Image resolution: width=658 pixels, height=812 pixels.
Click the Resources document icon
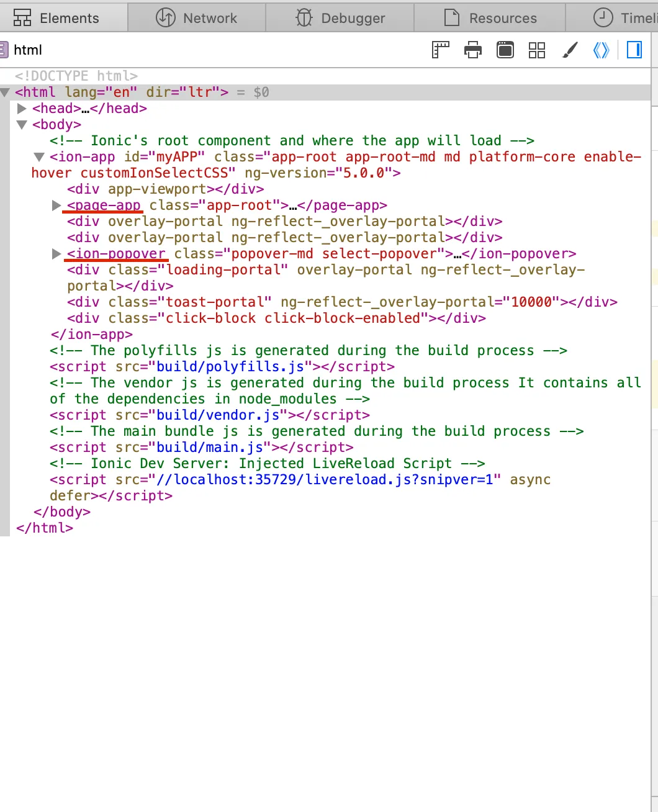[452, 18]
